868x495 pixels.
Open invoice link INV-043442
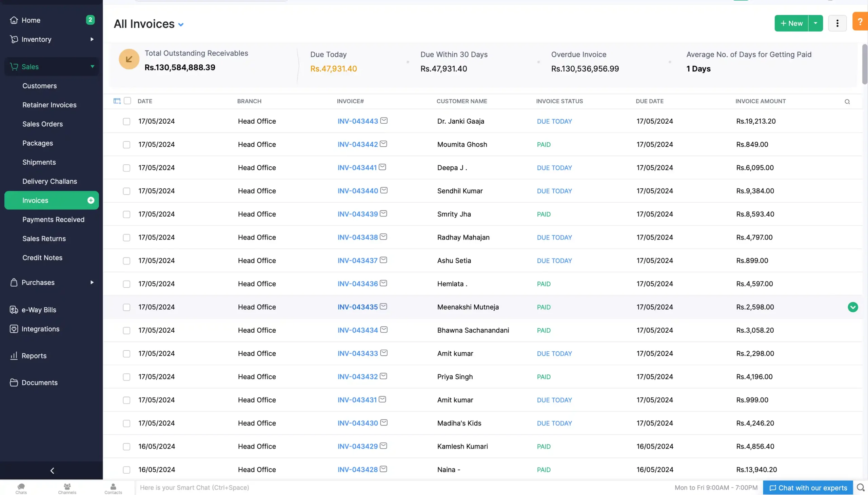pos(357,144)
